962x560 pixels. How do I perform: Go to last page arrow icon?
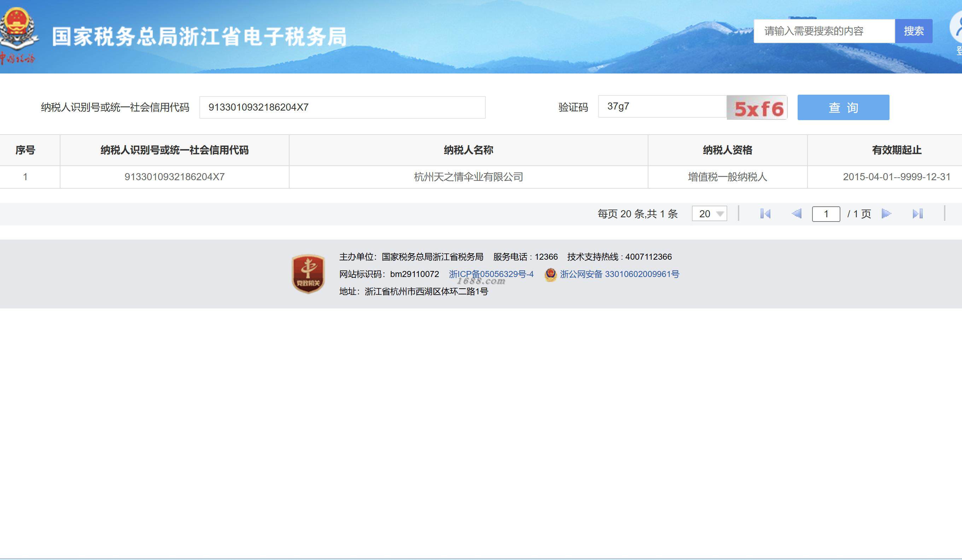coord(917,214)
